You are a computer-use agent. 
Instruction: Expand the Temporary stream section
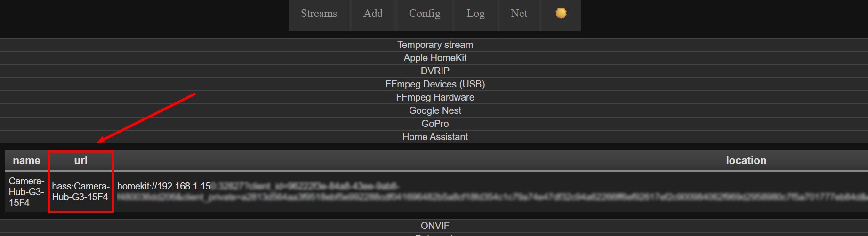point(434,45)
